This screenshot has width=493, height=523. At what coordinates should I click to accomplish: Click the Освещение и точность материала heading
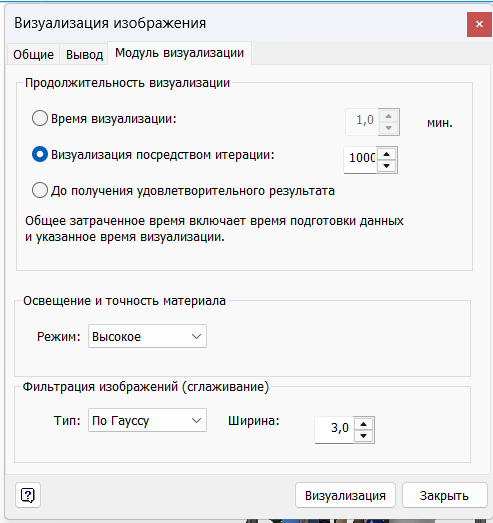coord(124,301)
